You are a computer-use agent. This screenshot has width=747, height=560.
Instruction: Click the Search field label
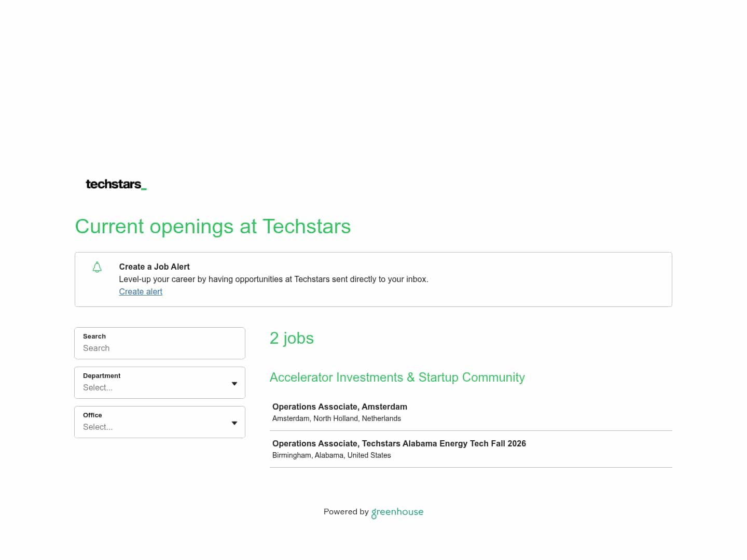tap(94, 336)
